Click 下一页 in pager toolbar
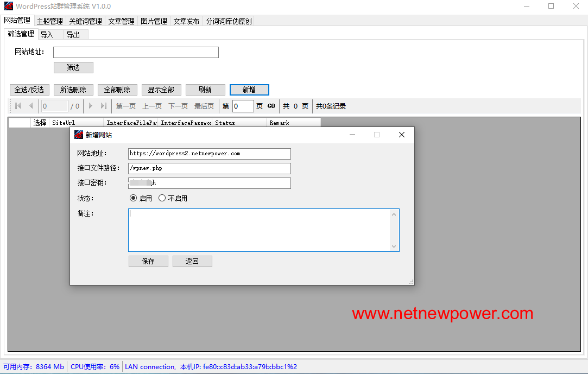This screenshot has width=588, height=374. [x=178, y=106]
